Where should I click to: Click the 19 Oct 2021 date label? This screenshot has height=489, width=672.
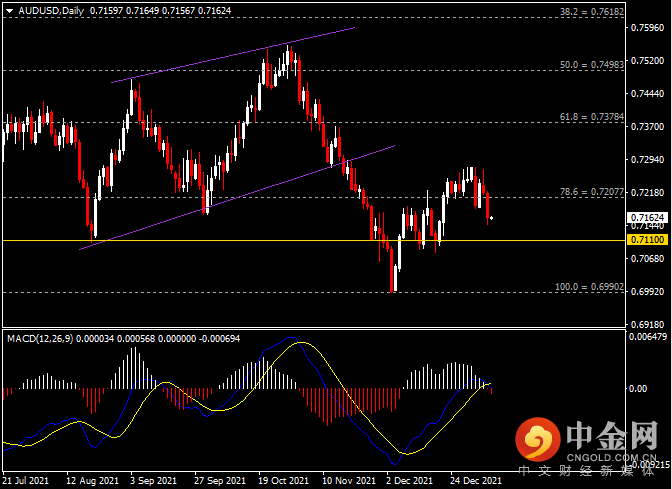pyautogui.click(x=283, y=481)
